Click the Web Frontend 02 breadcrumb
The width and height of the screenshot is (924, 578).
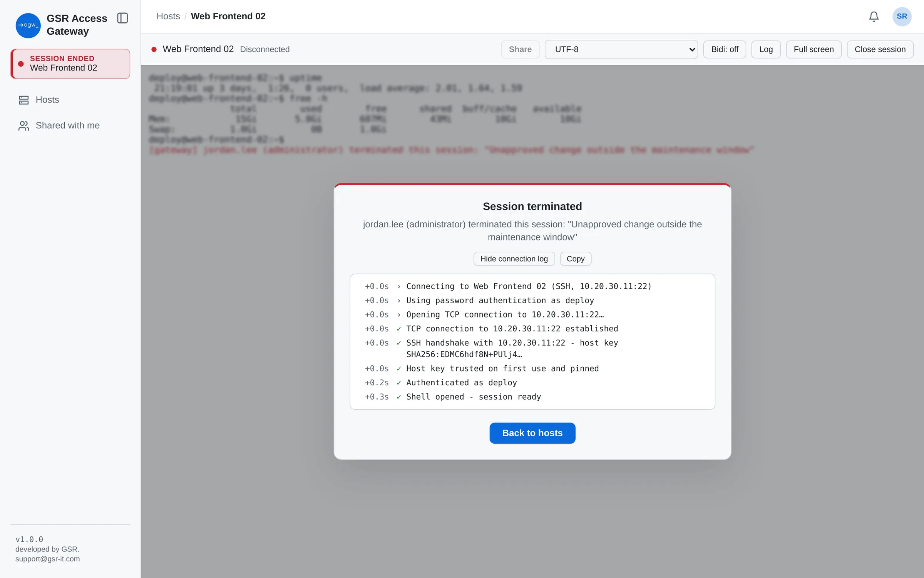pyautogui.click(x=228, y=16)
